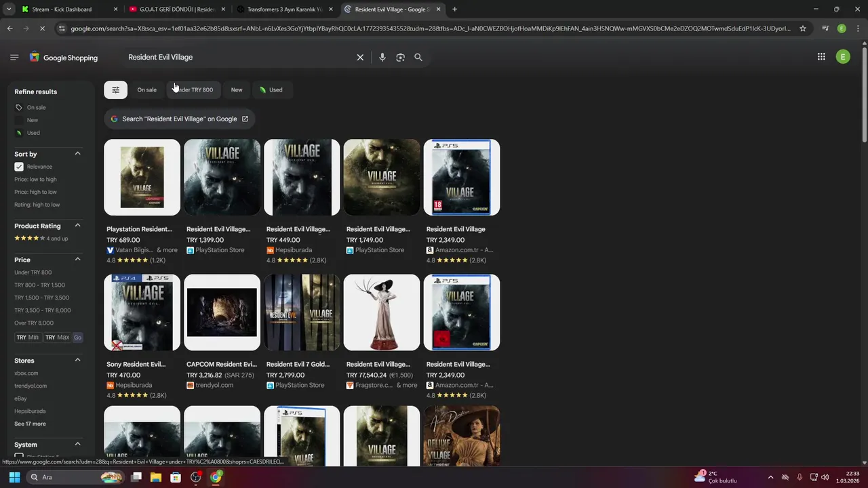The height and width of the screenshot is (488, 868).
Task: Open File Explorer from taskbar
Action: (156, 477)
